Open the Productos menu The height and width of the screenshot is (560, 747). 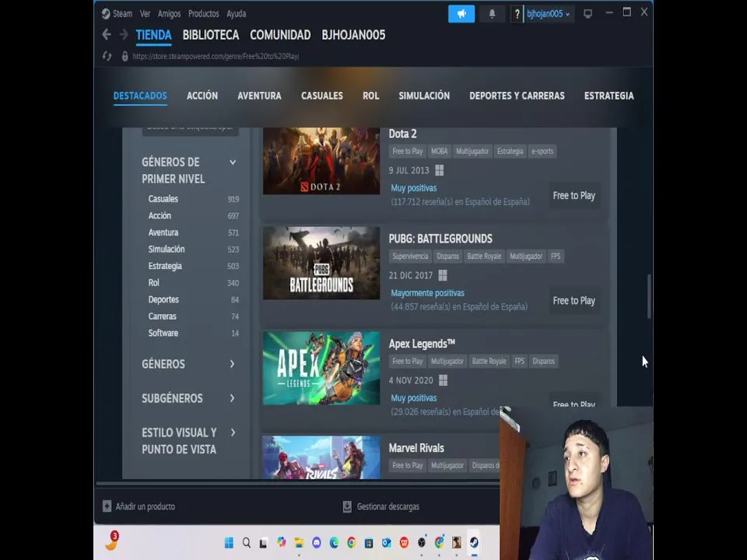tap(203, 14)
